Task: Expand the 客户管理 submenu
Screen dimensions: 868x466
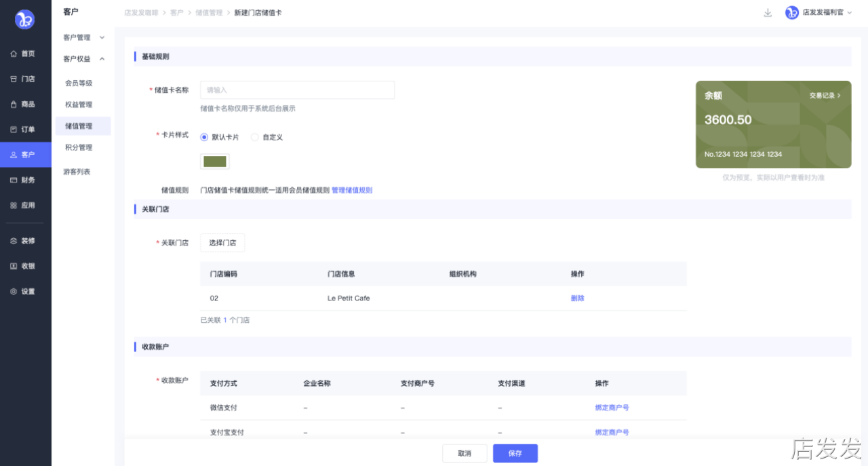Action: pos(102,37)
